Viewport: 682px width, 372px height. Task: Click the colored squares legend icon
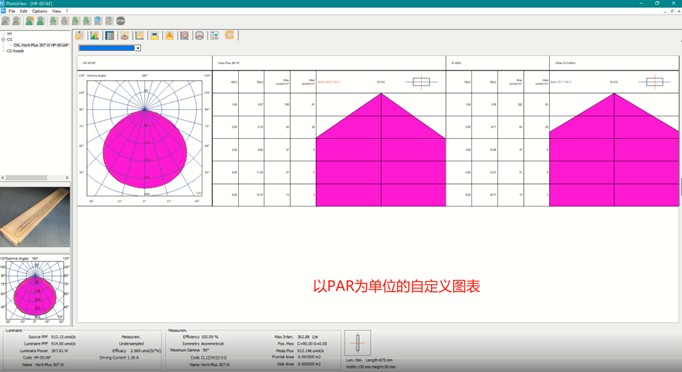pos(214,36)
